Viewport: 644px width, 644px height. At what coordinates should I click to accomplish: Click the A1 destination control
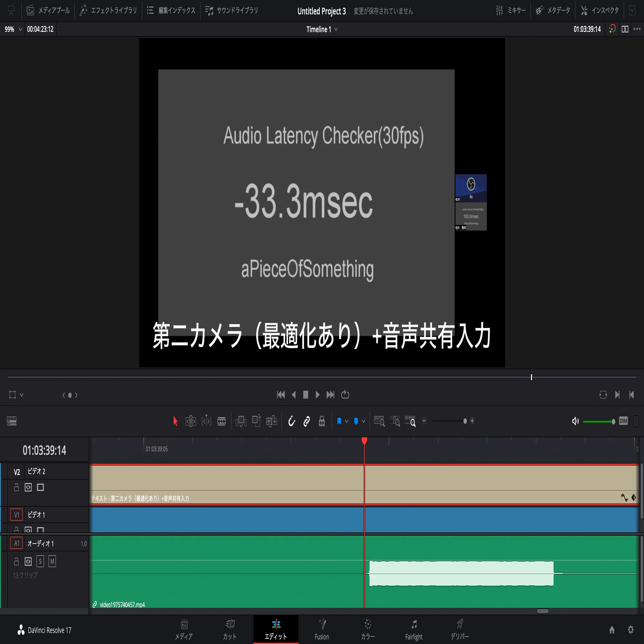click(x=16, y=543)
